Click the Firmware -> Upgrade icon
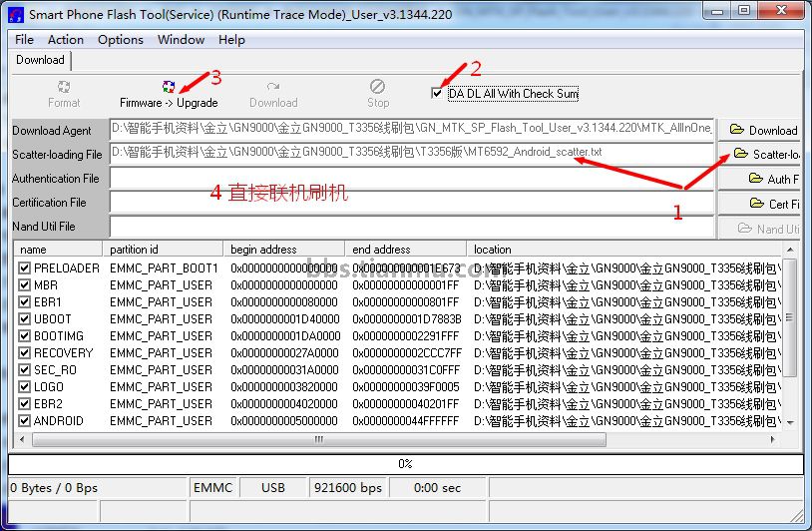Screen dimensions: 812x531 [169, 87]
